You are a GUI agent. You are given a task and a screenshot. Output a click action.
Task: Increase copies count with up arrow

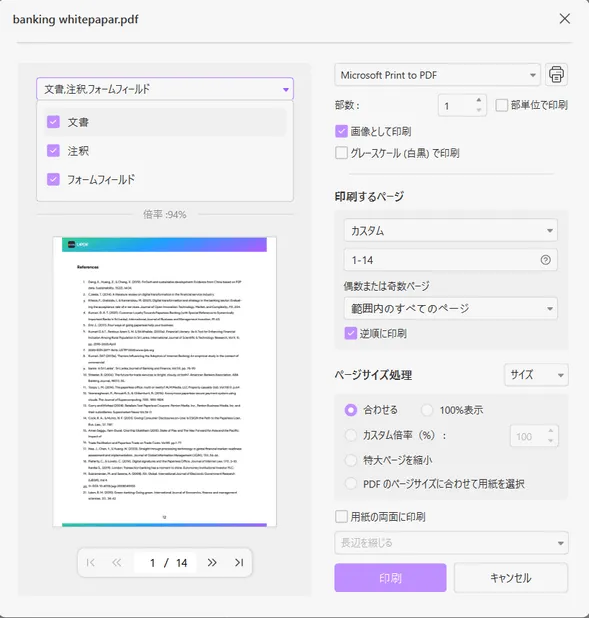[479, 100]
